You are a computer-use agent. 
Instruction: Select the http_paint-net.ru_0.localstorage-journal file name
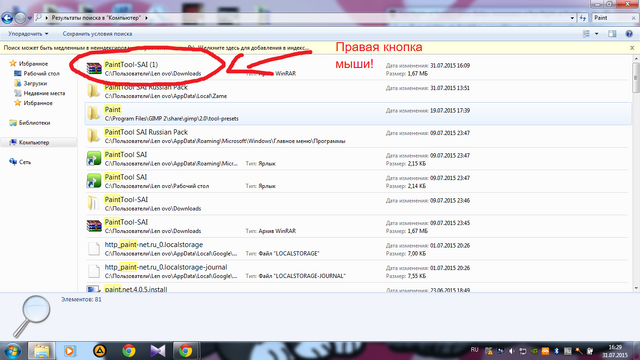coord(166,267)
